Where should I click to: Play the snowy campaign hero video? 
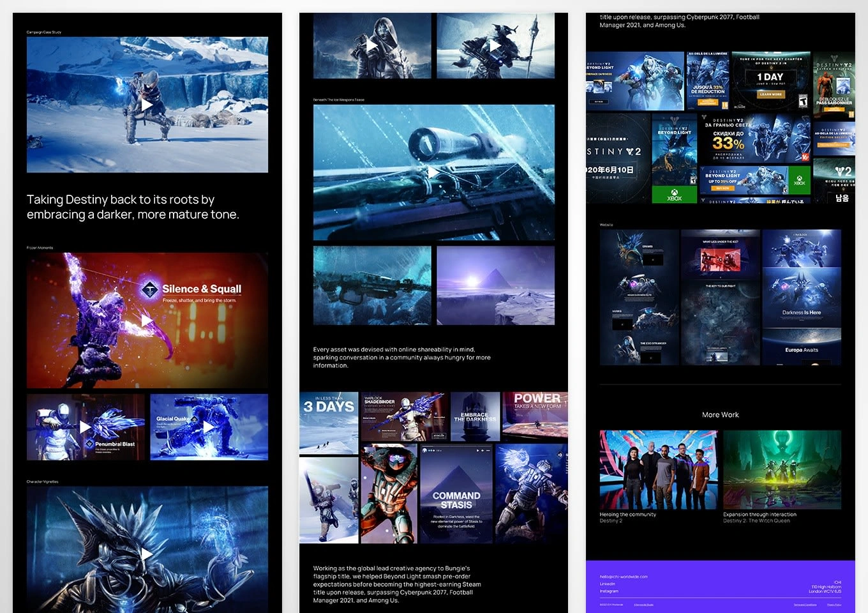(x=147, y=104)
